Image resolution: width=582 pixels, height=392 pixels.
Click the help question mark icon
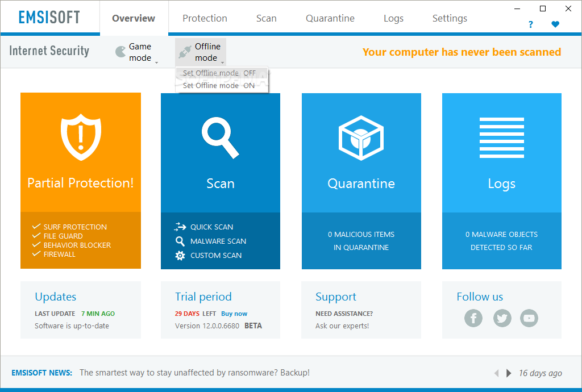pos(531,24)
